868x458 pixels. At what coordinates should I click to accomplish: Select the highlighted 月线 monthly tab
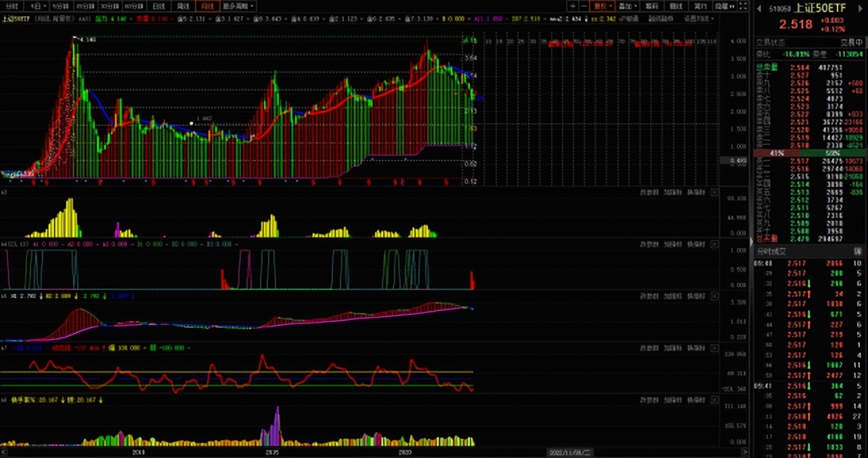[206, 5]
